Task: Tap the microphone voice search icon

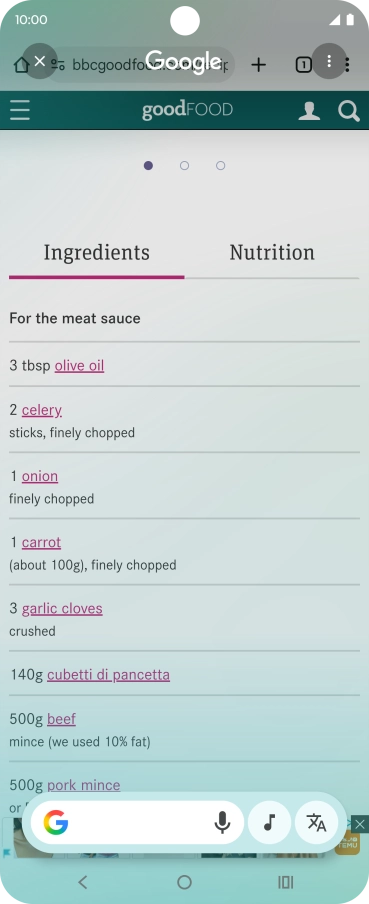Action: coord(222,822)
